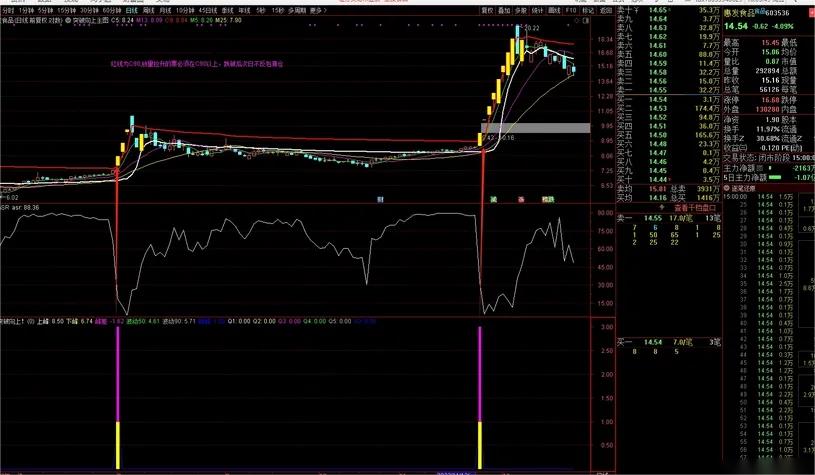The width and height of the screenshot is (815, 475).
Task: Select the 15分钟 period tab
Action: [66, 10]
